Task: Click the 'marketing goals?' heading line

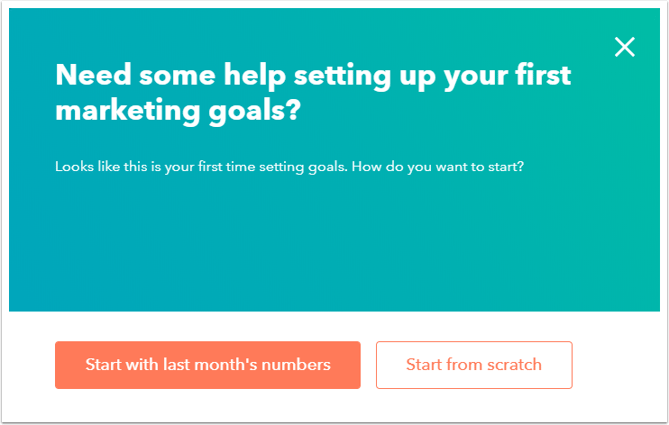Action: (178, 110)
